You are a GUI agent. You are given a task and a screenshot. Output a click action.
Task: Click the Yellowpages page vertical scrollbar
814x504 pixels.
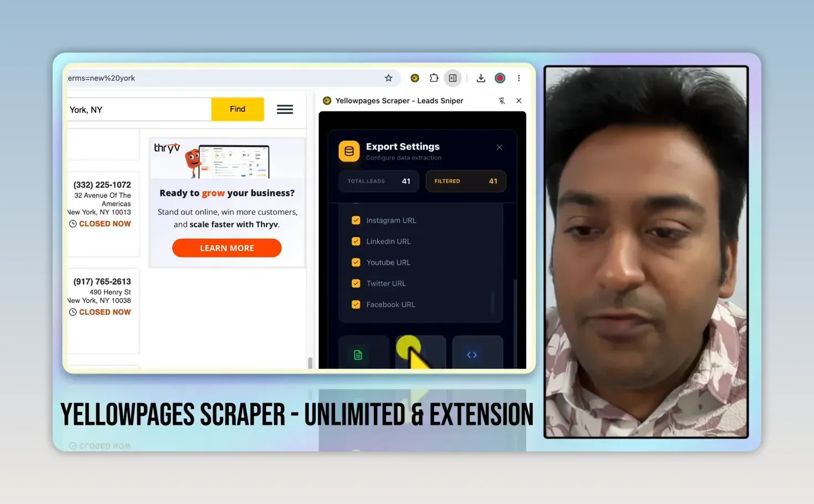[x=310, y=363]
